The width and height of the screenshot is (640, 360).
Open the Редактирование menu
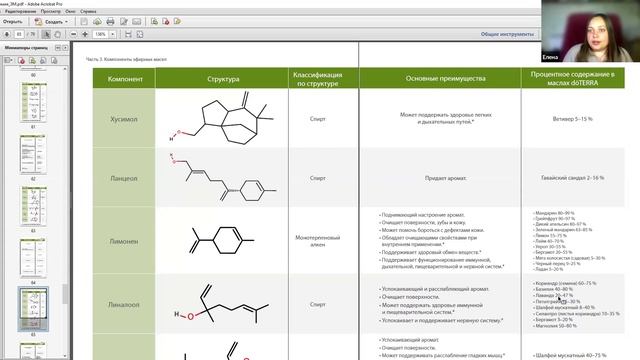click(x=20, y=11)
